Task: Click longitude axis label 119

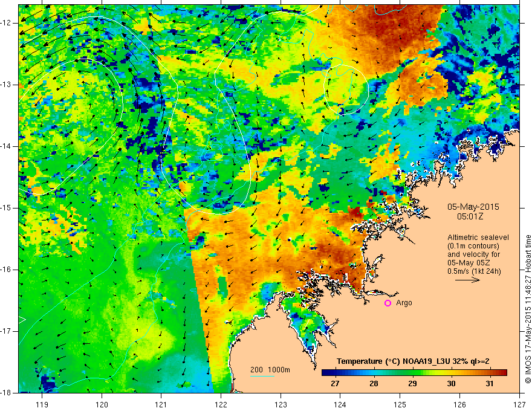Action: point(42,404)
